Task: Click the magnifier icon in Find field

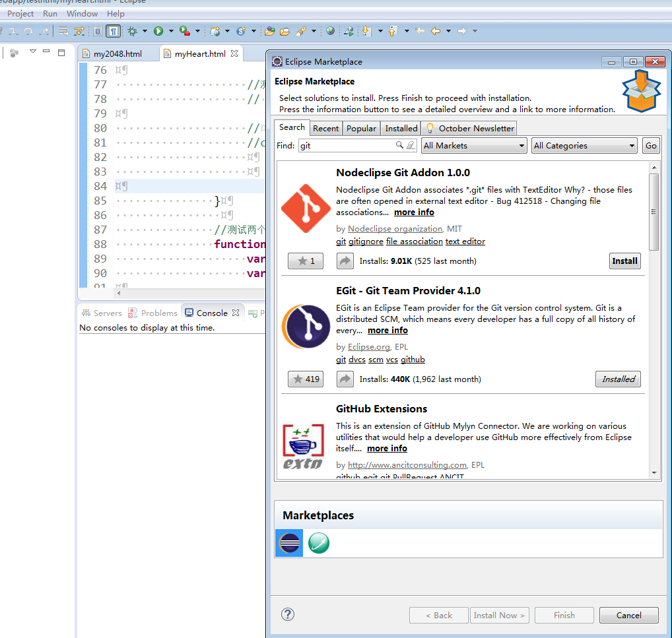Action: 399,145
